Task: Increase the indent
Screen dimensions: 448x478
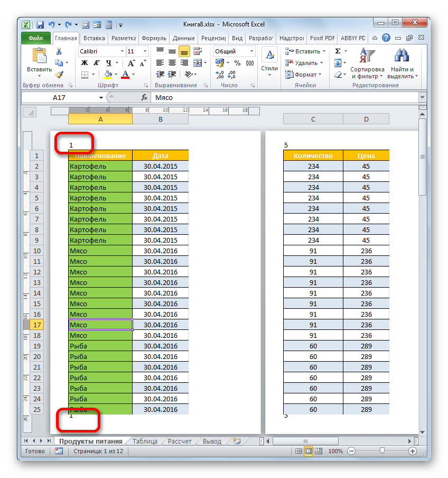Action: tap(172, 75)
